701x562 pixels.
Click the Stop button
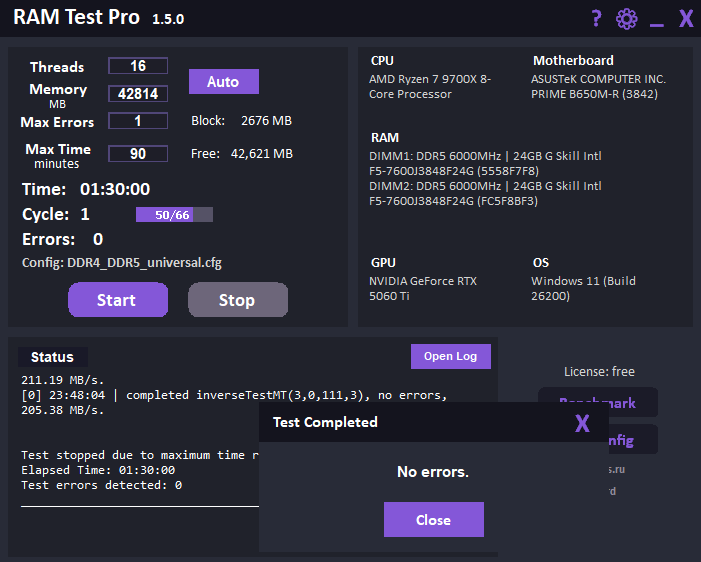tap(237, 300)
